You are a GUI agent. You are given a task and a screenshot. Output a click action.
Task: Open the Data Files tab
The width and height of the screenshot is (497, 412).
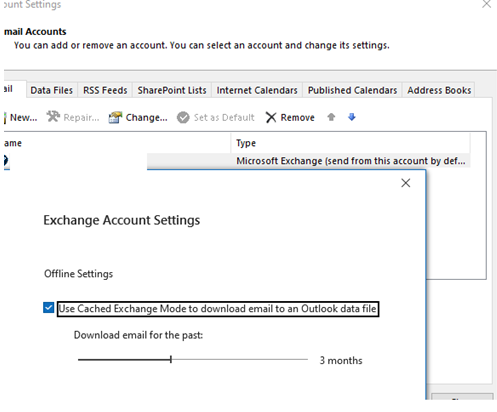pyautogui.click(x=51, y=90)
